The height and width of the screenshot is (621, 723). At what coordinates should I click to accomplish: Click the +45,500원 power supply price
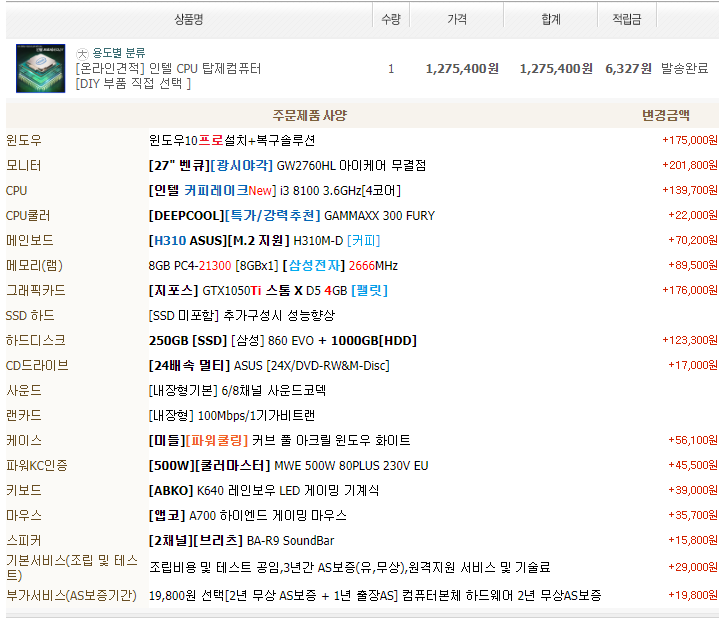693,465
